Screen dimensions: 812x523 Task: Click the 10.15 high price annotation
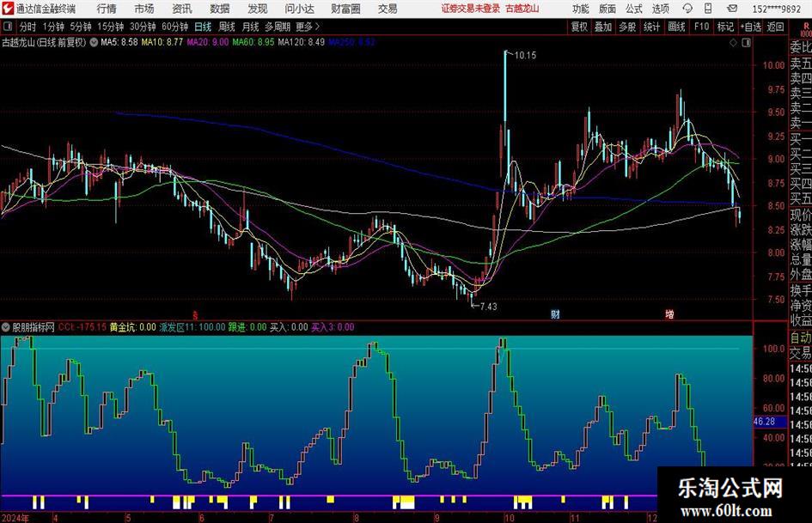(x=525, y=55)
